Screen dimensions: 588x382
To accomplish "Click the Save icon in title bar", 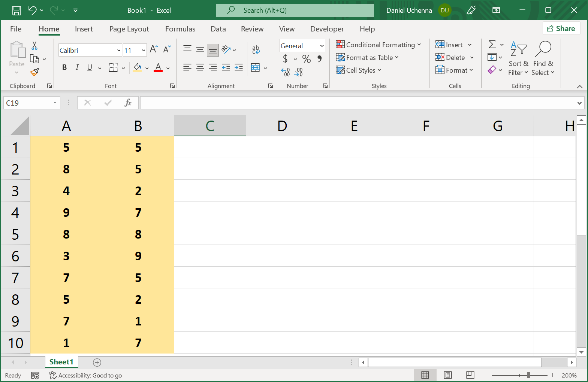I will coord(16,10).
